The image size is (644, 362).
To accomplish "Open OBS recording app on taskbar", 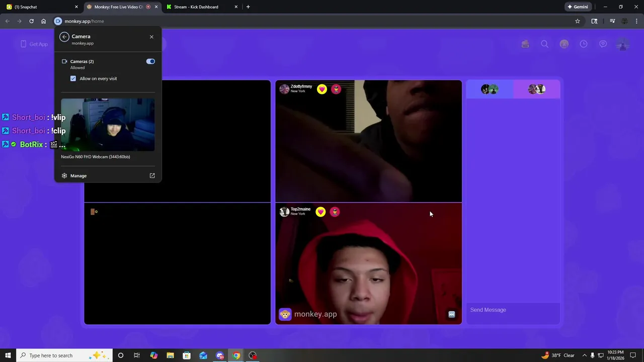I will 253,355.
